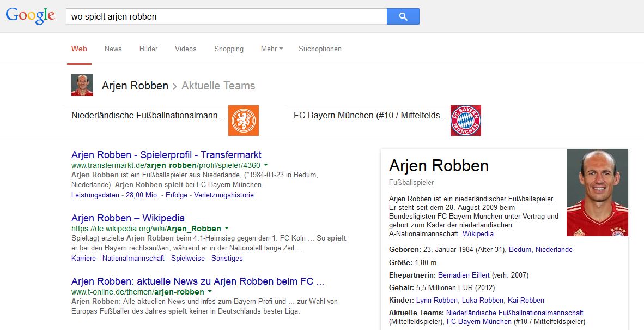
Task: Open FC Bayern München (#10 / Mittelfelds… card
Action: tap(383, 121)
